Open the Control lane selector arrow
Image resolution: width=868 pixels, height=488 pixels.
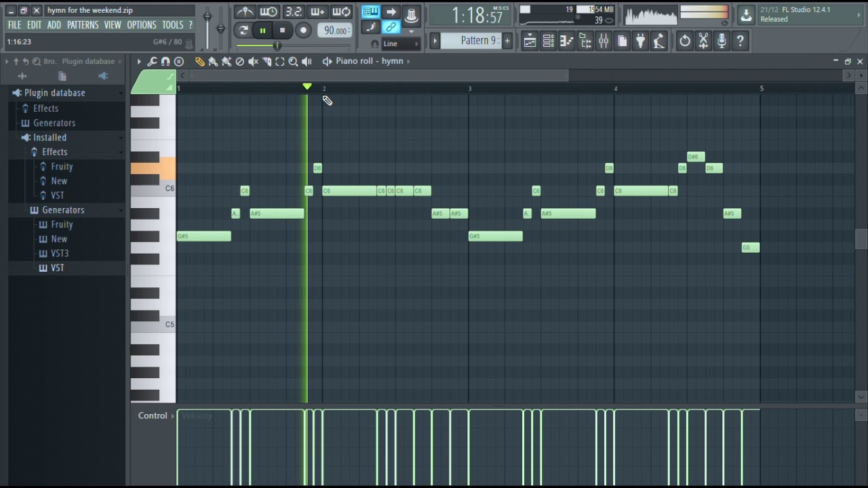click(173, 416)
